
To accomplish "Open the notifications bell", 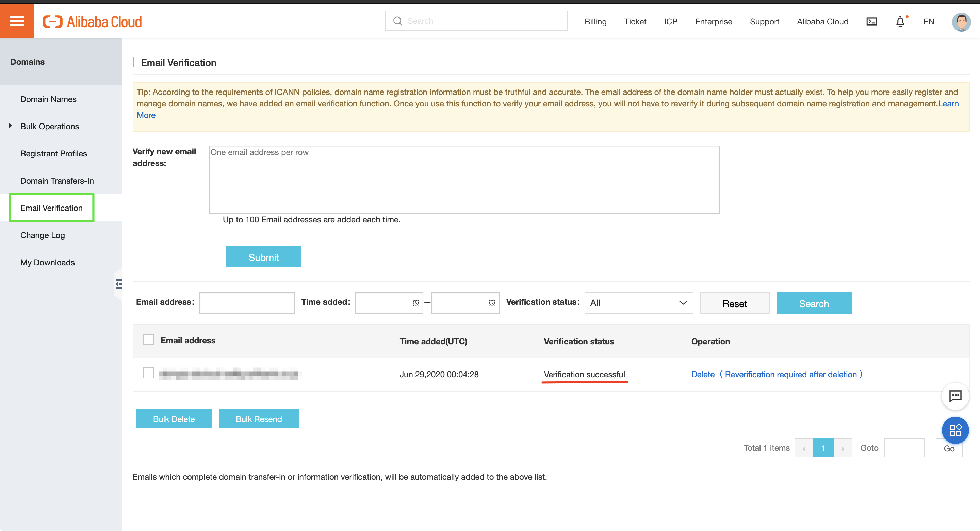I will click(x=900, y=22).
